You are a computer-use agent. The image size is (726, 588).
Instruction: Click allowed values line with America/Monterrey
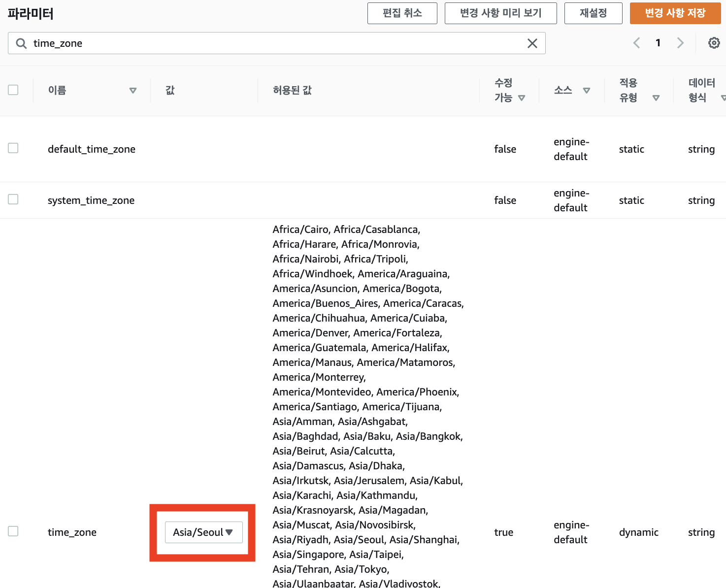click(x=319, y=377)
